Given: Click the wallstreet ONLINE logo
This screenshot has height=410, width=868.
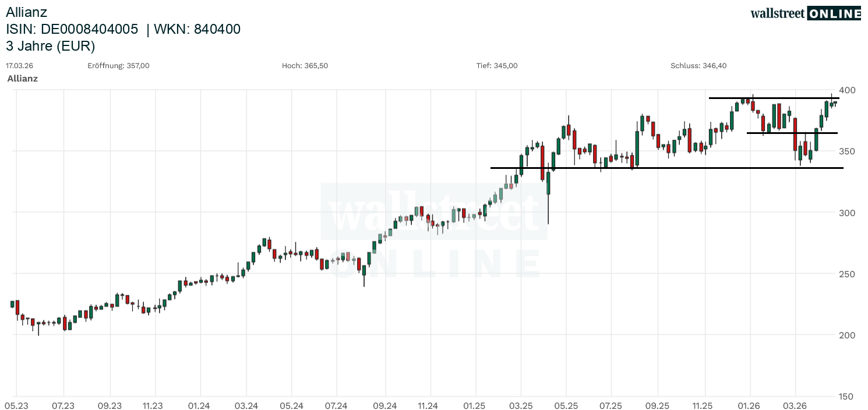Looking at the screenshot, I should (x=805, y=13).
